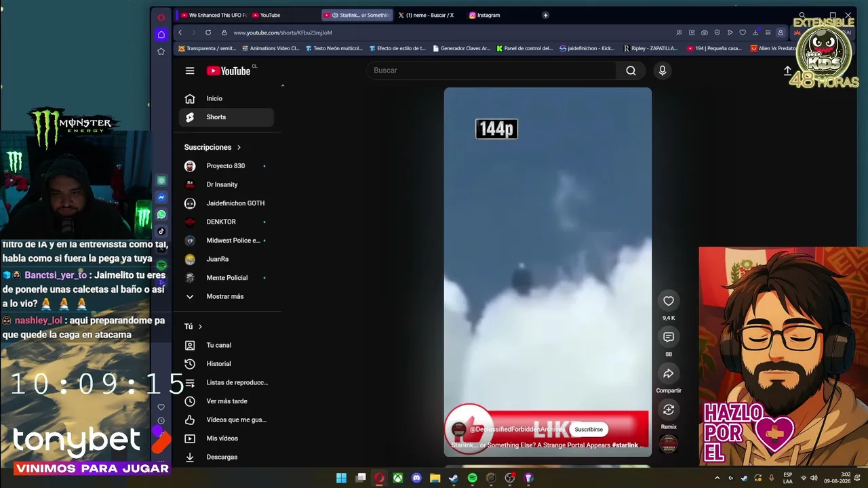The image size is (868, 488).
Task: Like the Short with the heart icon
Action: click(x=669, y=301)
